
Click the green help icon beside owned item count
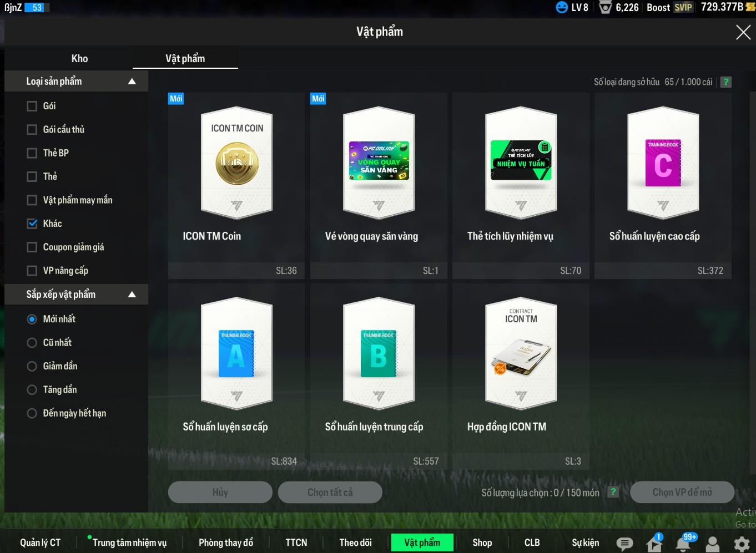click(725, 82)
